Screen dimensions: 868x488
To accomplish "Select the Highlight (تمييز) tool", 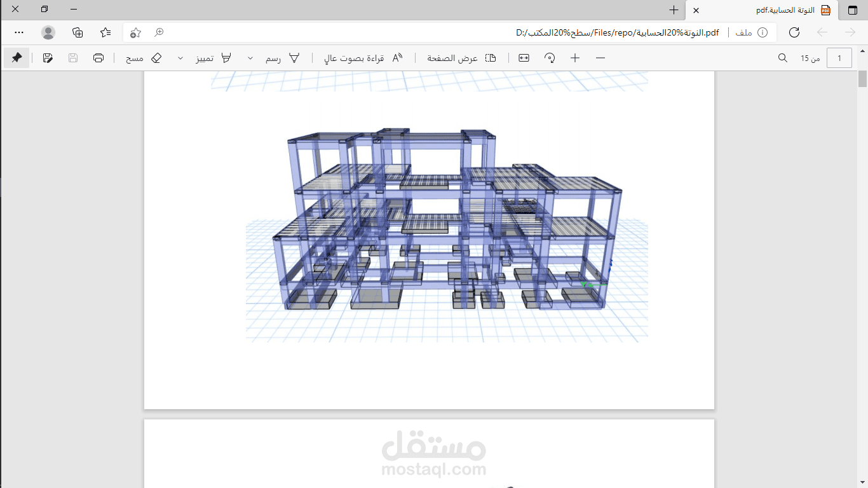I will 214,58.
